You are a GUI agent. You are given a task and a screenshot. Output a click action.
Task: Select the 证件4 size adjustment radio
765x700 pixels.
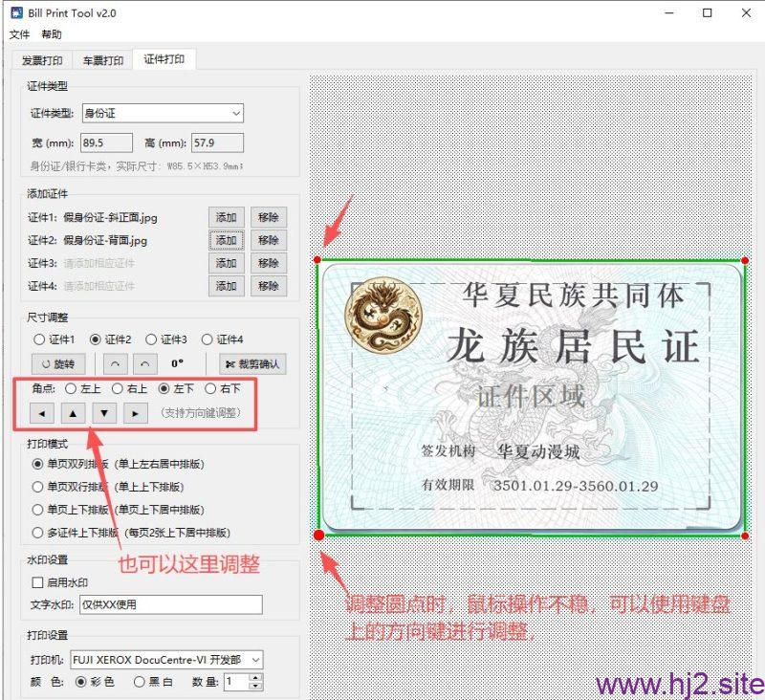(207, 339)
